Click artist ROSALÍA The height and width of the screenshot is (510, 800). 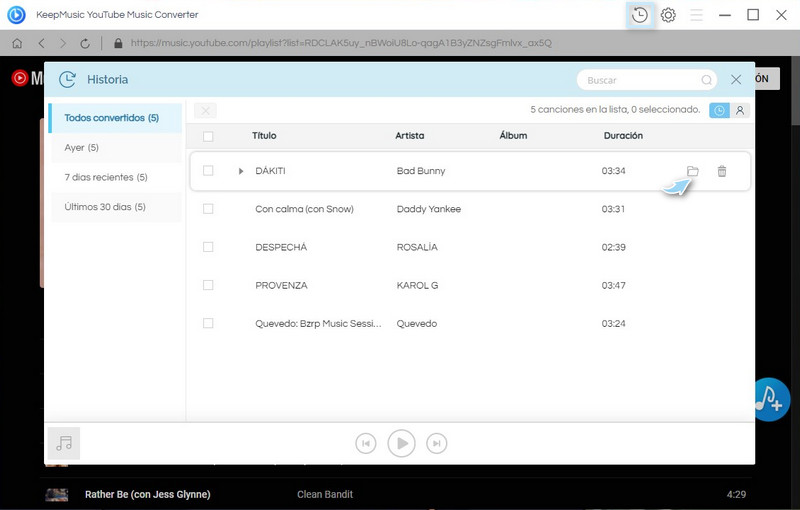tap(417, 247)
